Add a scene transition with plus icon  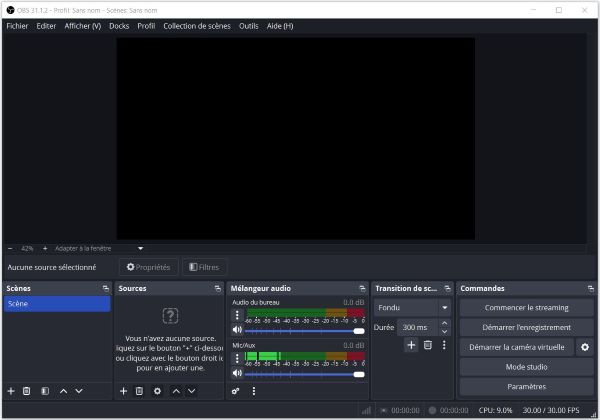coord(411,345)
